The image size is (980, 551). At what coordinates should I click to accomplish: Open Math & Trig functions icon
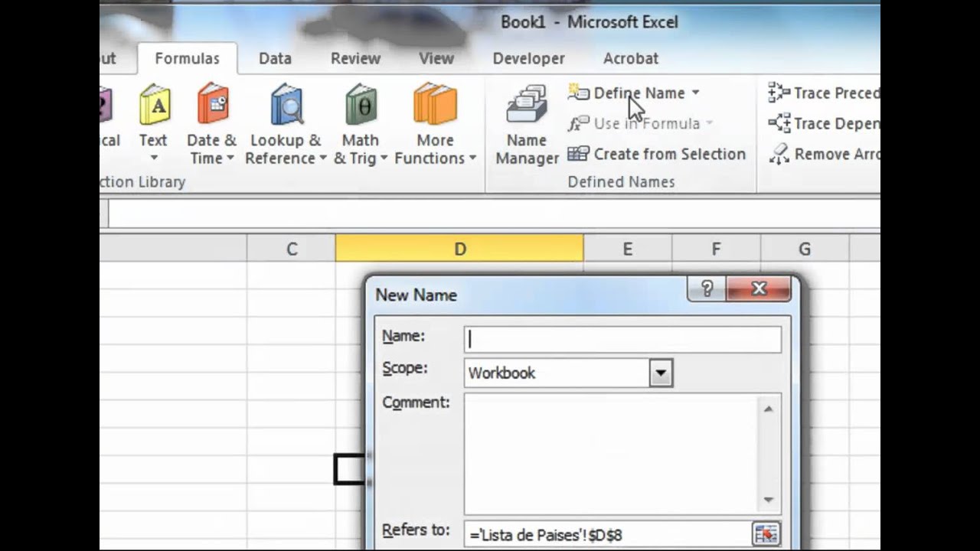click(361, 105)
